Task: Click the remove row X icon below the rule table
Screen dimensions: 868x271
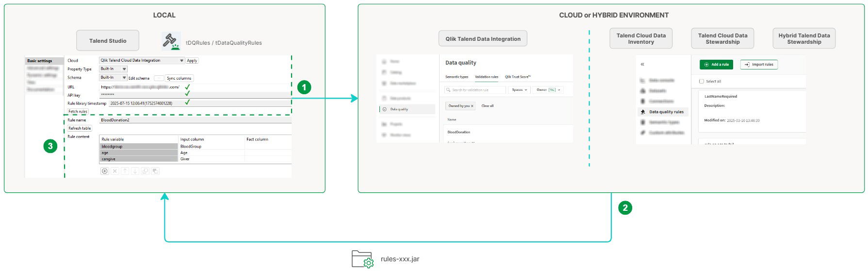Action: coord(115,171)
